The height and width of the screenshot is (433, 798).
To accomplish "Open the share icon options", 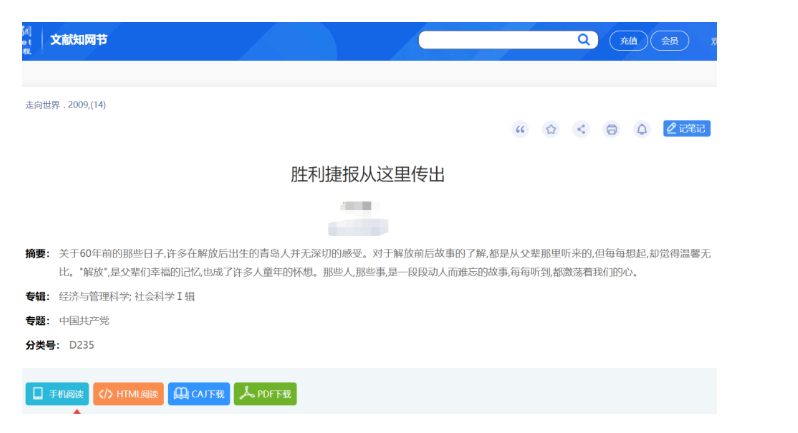I will (581, 129).
